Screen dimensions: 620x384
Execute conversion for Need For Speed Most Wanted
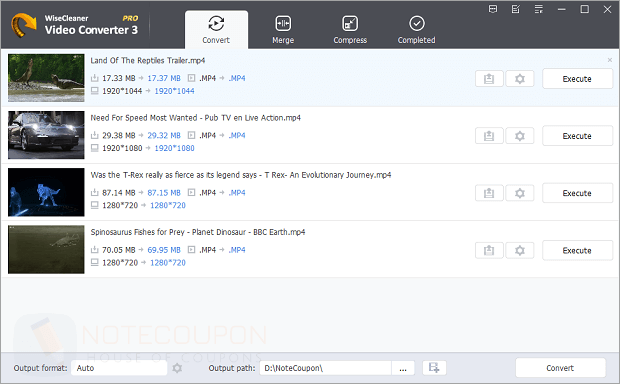tap(577, 136)
